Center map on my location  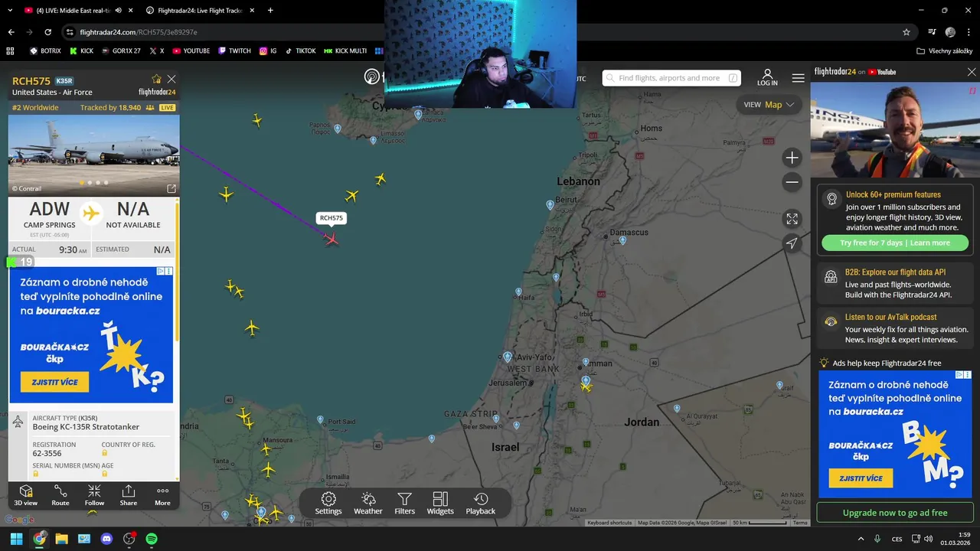click(792, 243)
